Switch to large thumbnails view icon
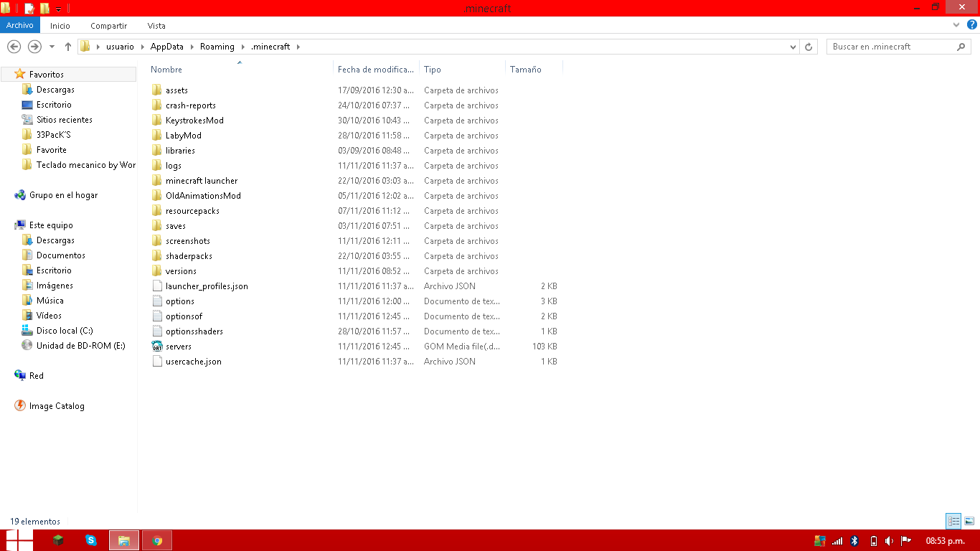The image size is (980, 551). coord(969,522)
